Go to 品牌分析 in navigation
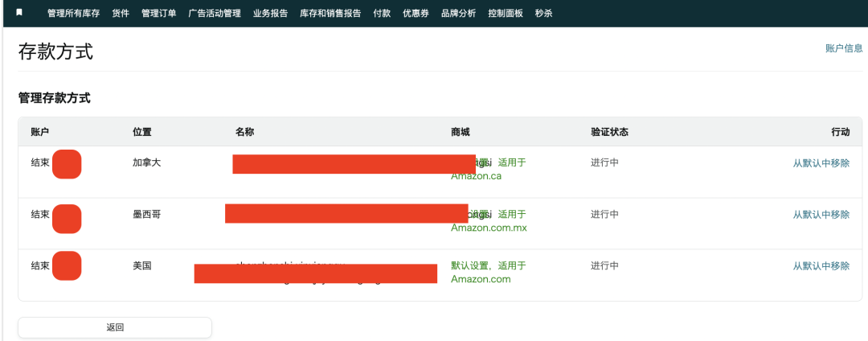This screenshot has height=341, width=868. coord(458,14)
